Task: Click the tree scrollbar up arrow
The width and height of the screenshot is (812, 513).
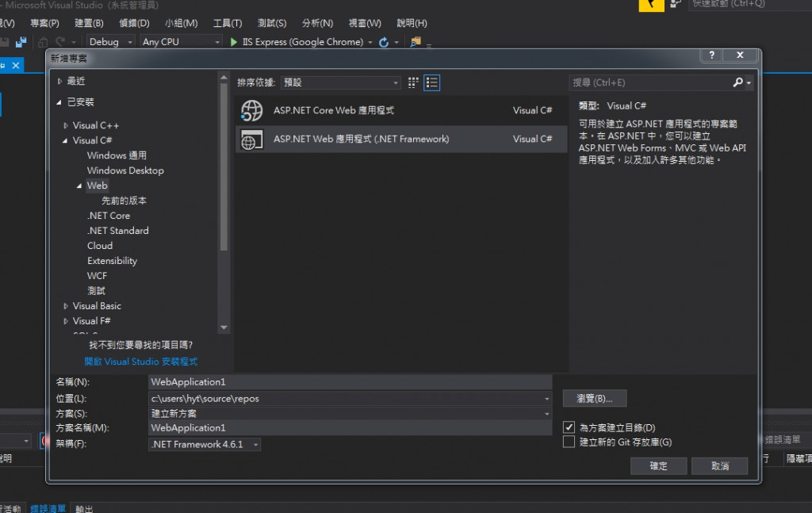Action: [x=224, y=78]
